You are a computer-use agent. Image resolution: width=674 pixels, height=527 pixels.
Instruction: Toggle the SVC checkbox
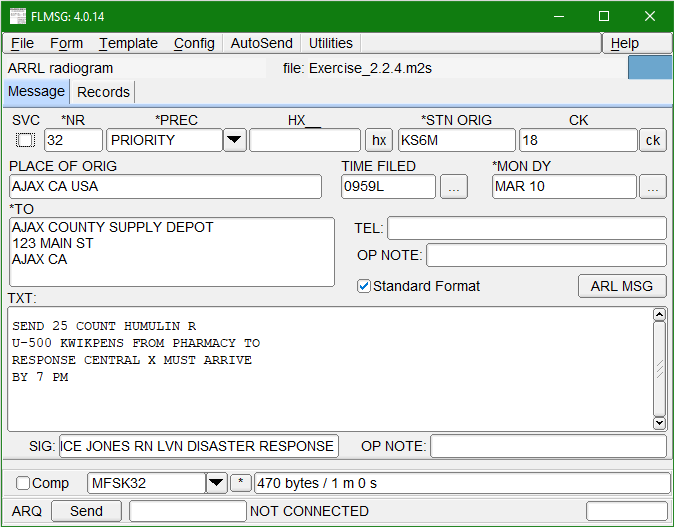[25, 140]
